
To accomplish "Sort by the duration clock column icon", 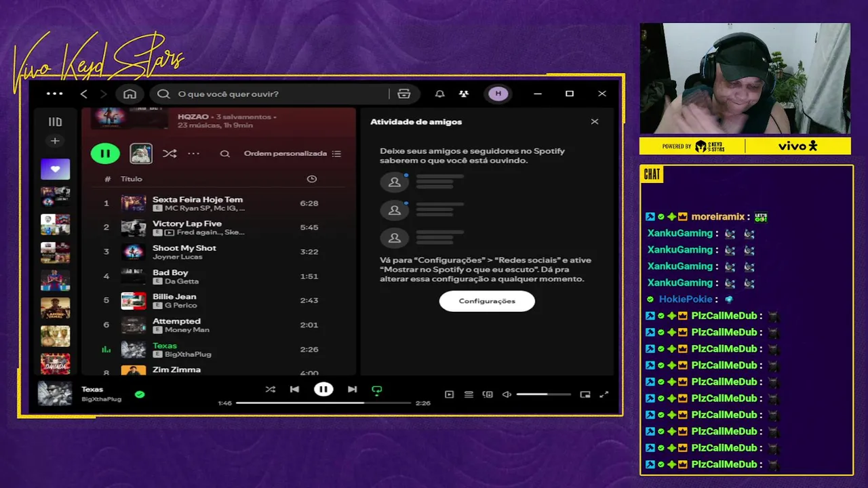I will tap(312, 179).
